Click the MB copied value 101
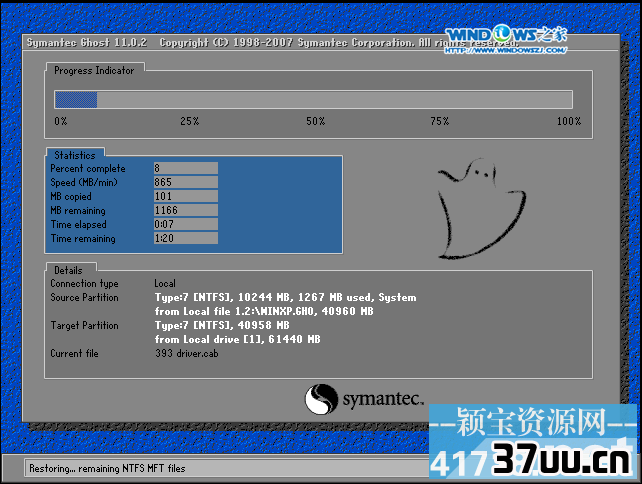The width and height of the screenshot is (642, 484). click(x=185, y=196)
